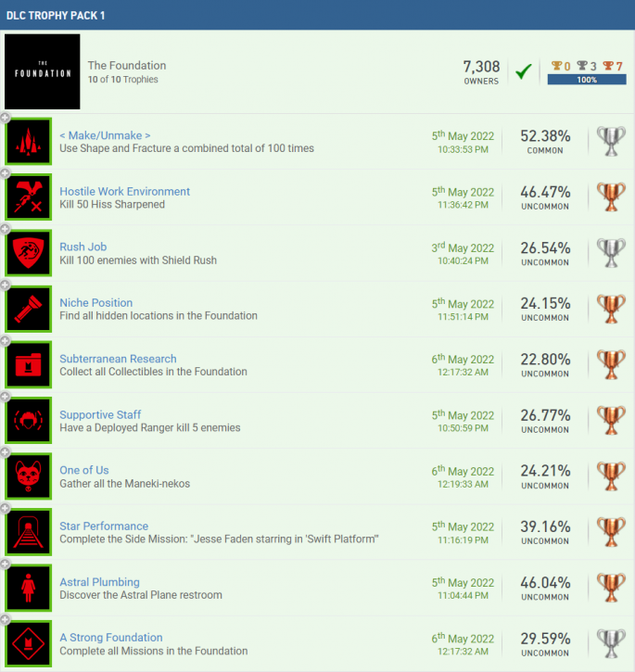Screen dimensions: 635x672
Task: Click the silver trophy on A Strong Foundation
Action: coord(611,643)
